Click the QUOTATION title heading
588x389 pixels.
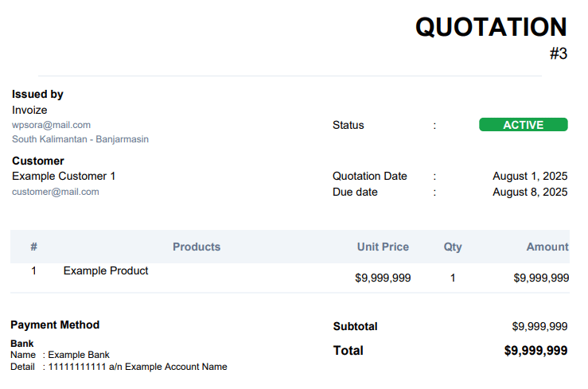coord(491,27)
